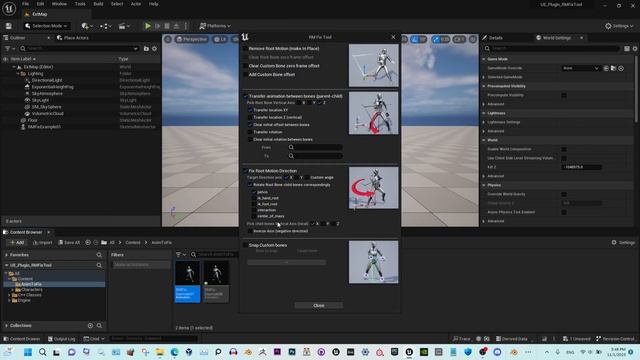640x360 pixels.
Task: Check the Snap Custom bones checkbox
Action: [x=245, y=245]
